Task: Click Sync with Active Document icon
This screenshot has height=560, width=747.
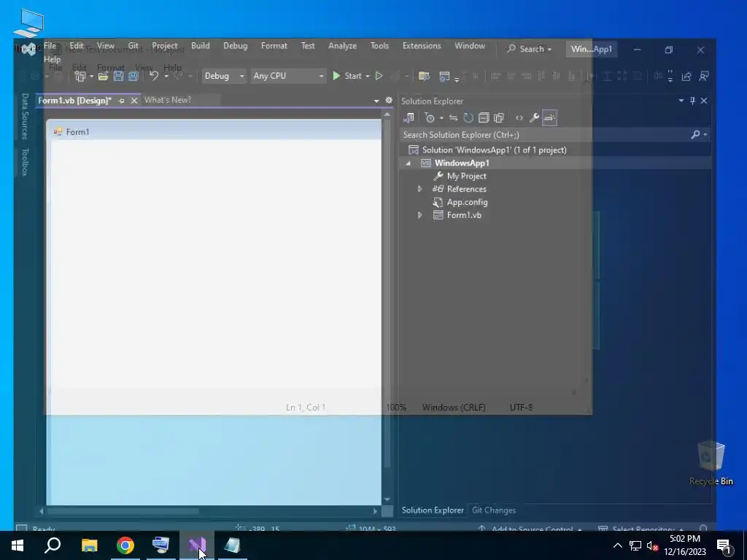Action: (x=453, y=117)
